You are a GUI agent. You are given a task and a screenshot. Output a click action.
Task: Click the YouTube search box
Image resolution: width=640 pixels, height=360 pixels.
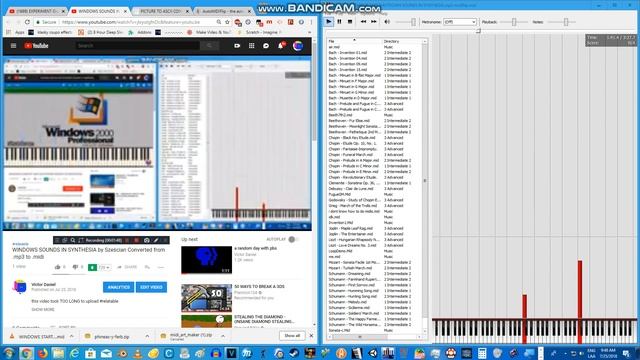click(x=138, y=46)
